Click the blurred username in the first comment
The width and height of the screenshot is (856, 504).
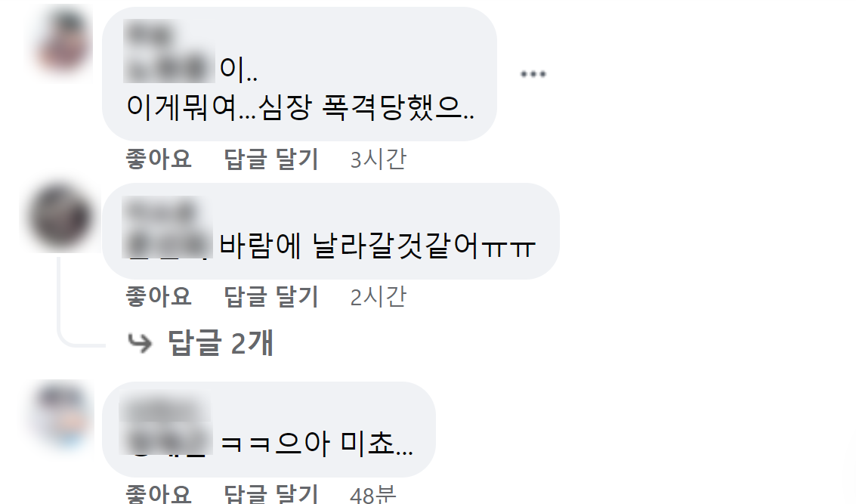pos(168,51)
